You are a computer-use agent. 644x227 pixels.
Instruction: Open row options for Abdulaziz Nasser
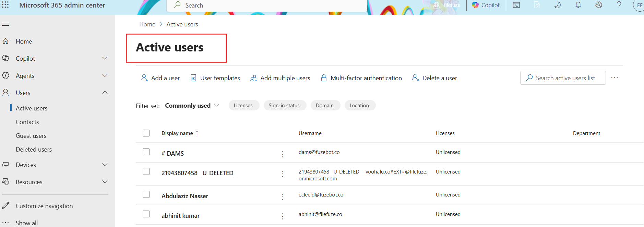click(283, 197)
